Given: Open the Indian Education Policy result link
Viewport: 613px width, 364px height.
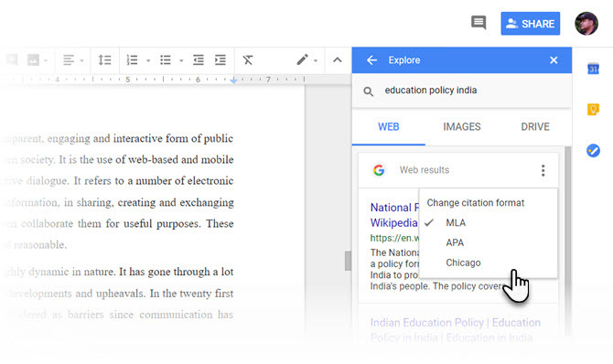Looking at the screenshot, I should 455,330.
